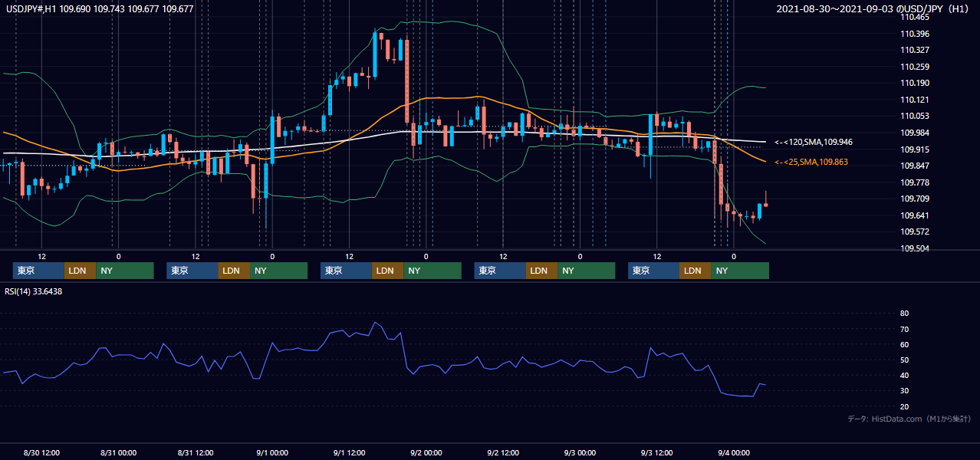Image resolution: width=980 pixels, height=460 pixels.
Task: Select the 9/3 00:00 time marker
Action: tap(580, 452)
